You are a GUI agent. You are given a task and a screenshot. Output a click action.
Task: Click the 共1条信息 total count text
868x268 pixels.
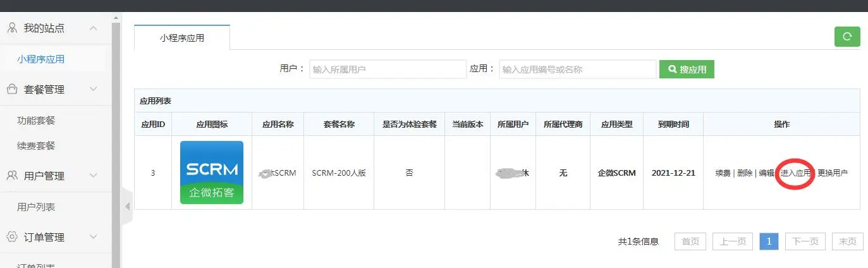[639, 241]
